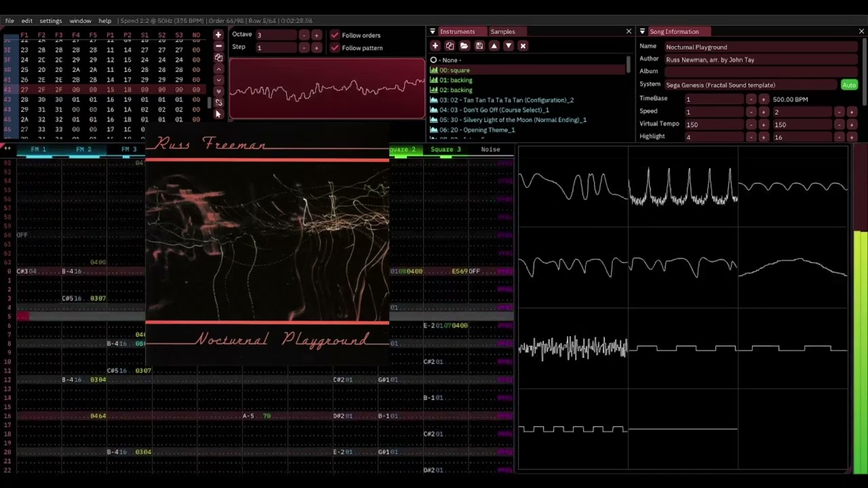Screen dimensions: 868x488
Task: Decrease the TimeBase value
Action: pyautogui.click(x=751, y=99)
